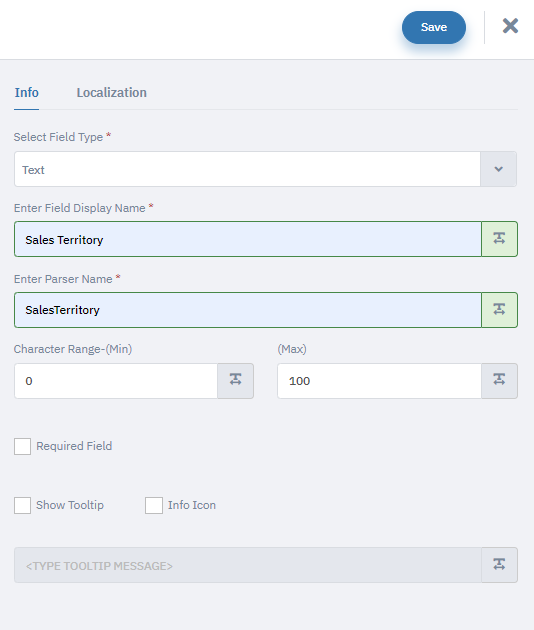Click the Max character range value 100

coord(379,381)
